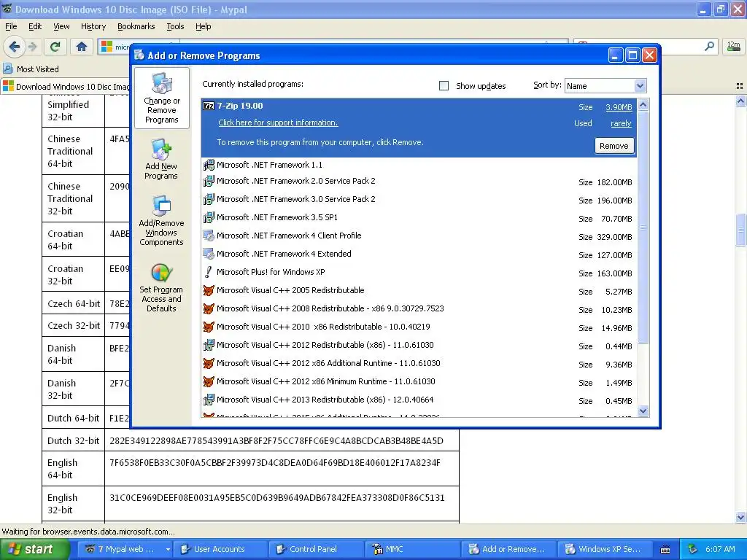Click icon of .NET Framework 4 Client Profile
This screenshot has height=560, width=747.
coord(209,236)
